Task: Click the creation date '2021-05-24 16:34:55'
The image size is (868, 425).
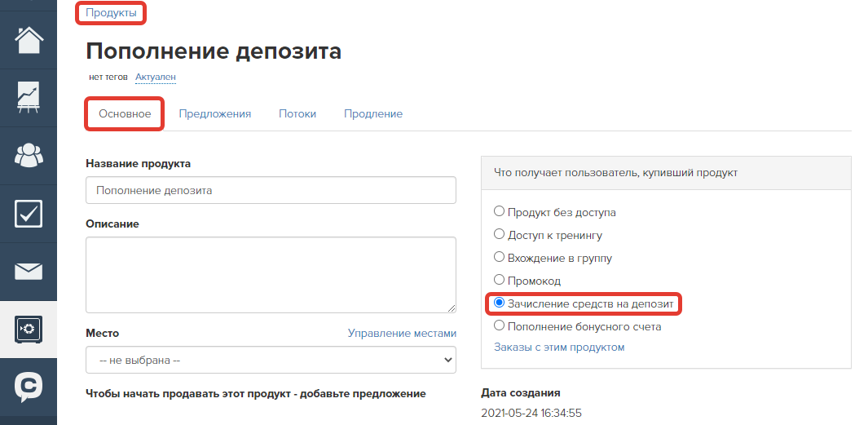Action: 531,413
